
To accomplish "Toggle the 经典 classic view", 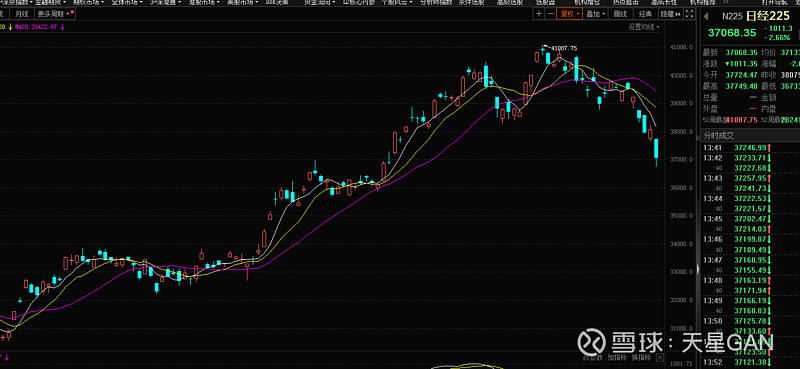I will click(x=645, y=14).
